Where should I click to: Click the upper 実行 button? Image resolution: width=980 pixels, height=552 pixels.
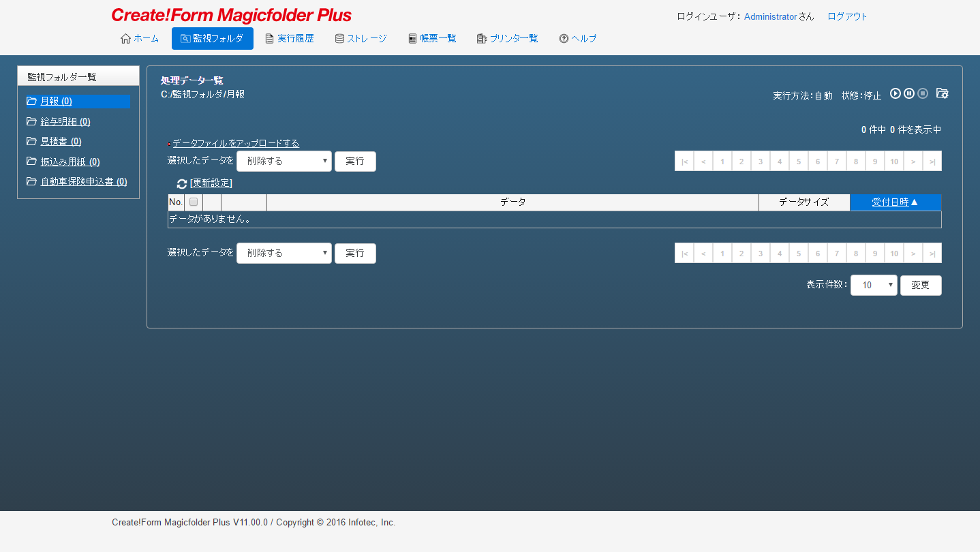(355, 162)
